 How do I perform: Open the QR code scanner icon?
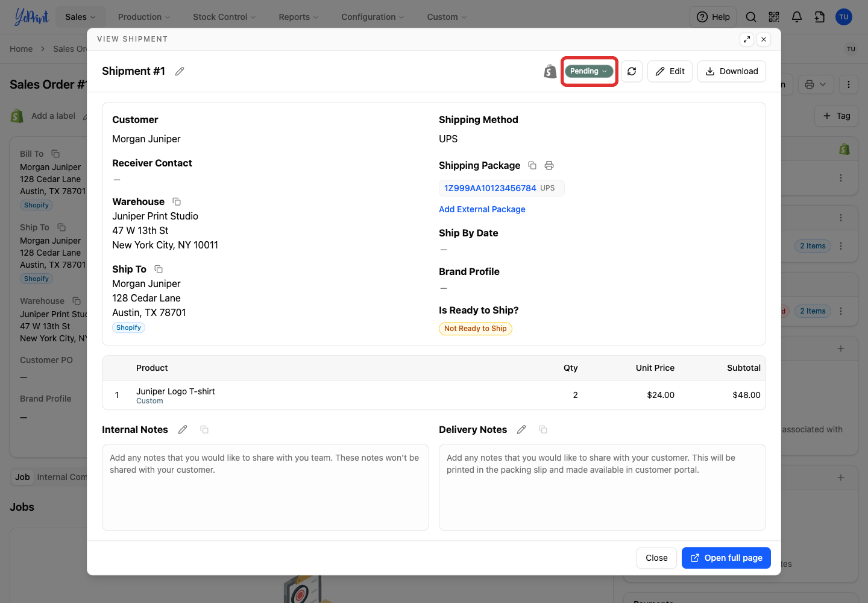(x=774, y=17)
